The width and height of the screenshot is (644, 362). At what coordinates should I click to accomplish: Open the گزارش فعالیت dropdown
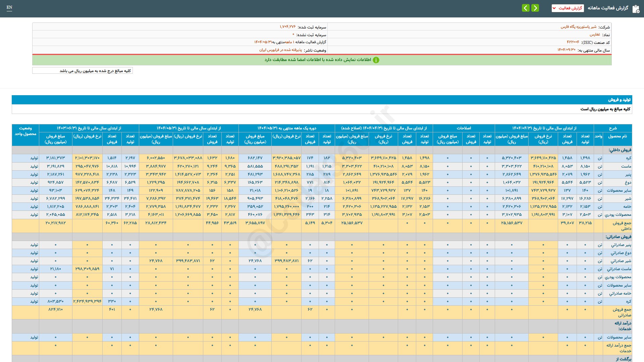pos(568,8)
